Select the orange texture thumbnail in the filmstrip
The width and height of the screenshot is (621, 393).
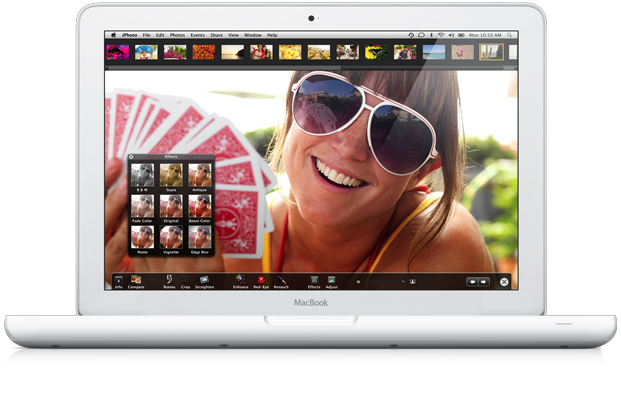coord(204,52)
